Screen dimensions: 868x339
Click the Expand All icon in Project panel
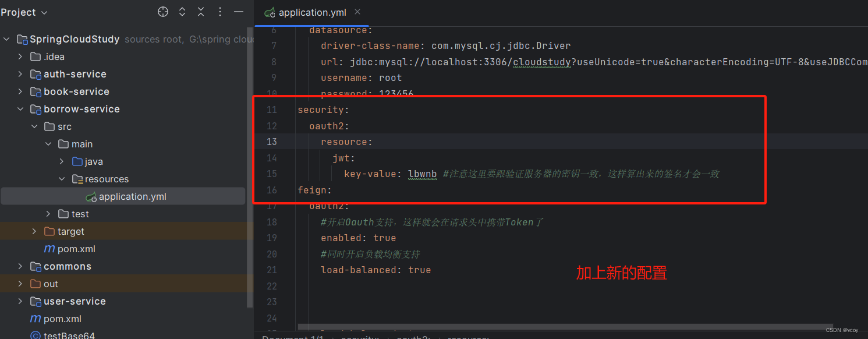click(x=182, y=12)
